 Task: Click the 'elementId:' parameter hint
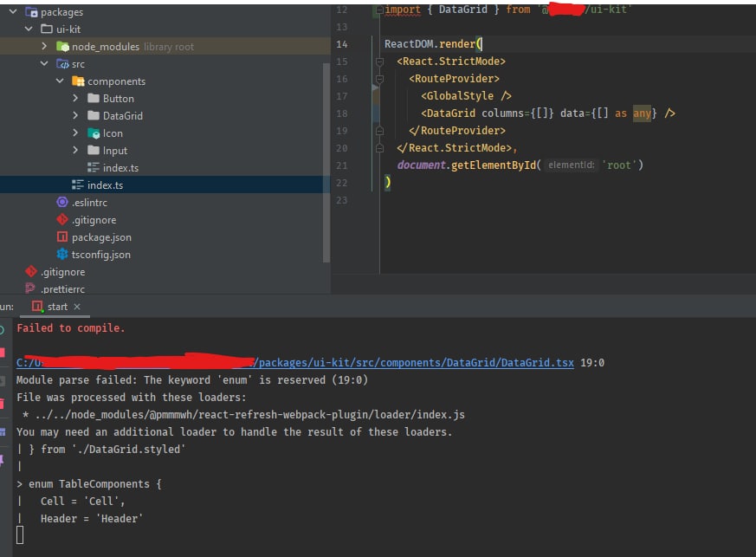(x=572, y=165)
